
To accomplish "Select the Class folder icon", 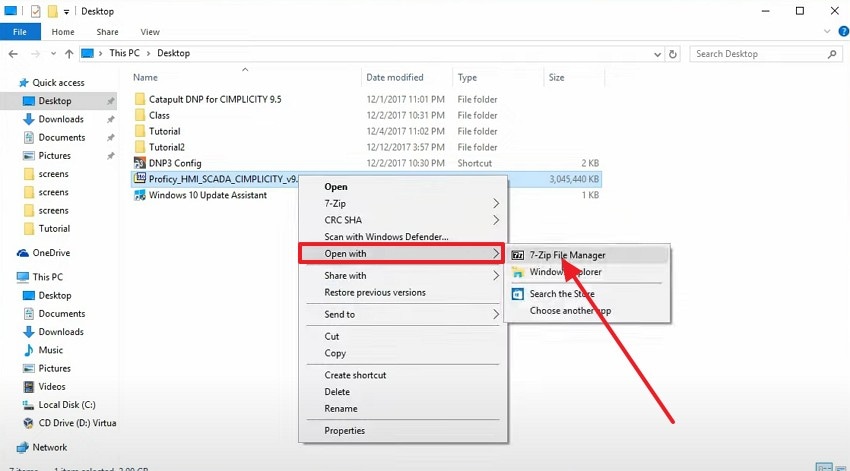I will pyautogui.click(x=140, y=115).
